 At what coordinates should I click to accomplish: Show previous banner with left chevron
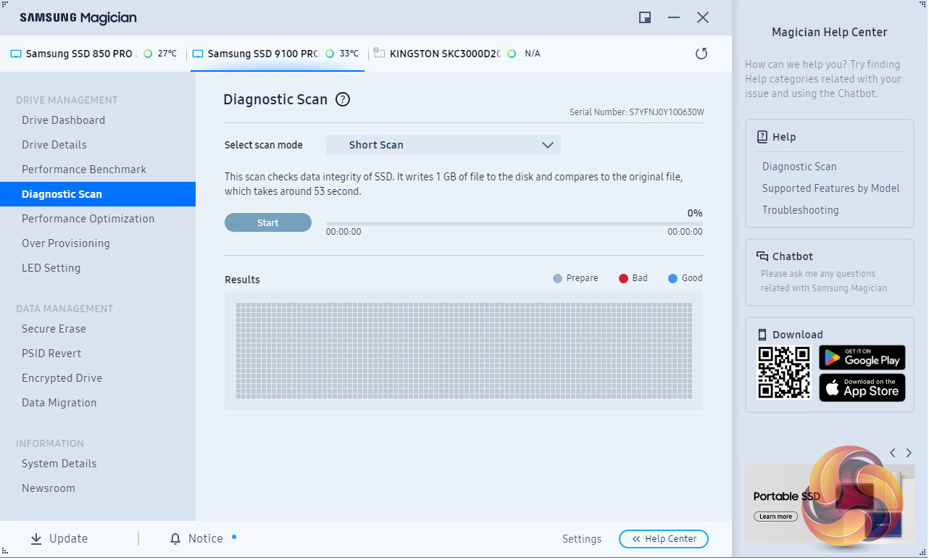tap(893, 453)
